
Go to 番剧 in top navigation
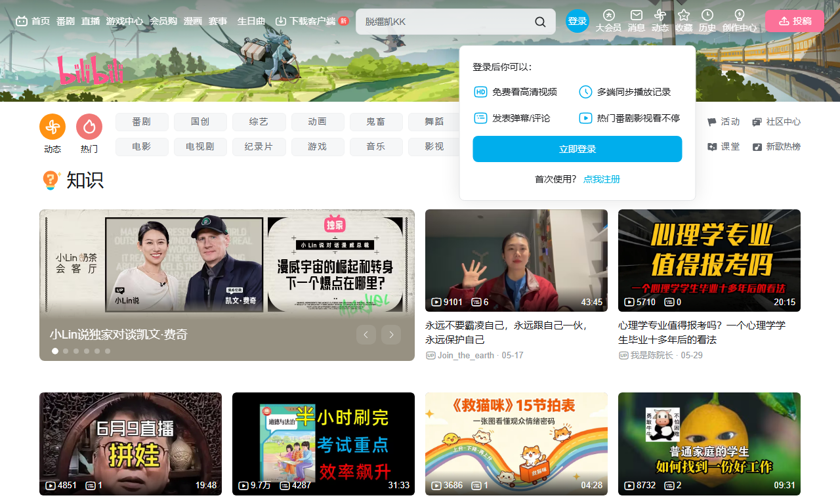click(66, 21)
